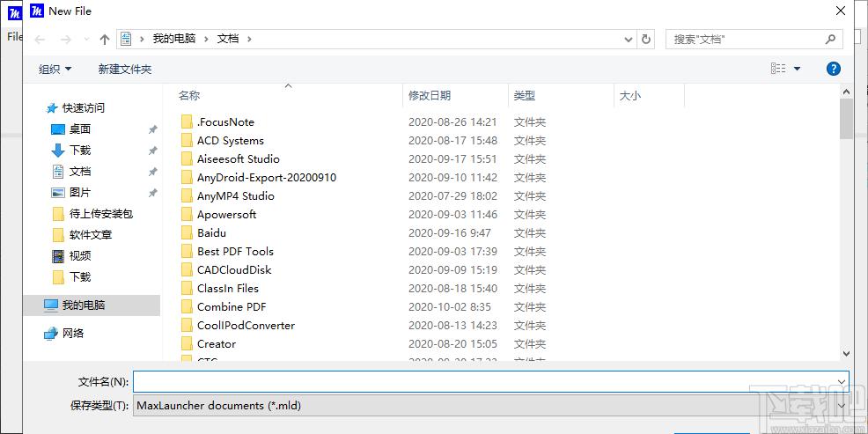
Task: Click the search magnifier icon
Action: (830, 40)
